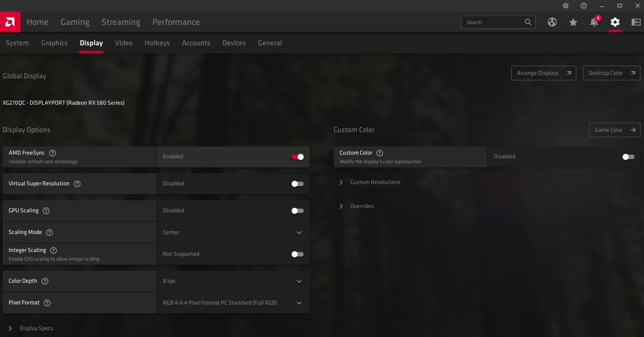Open the help question mark icon in title bar
Image resolution: width=644 pixels, height=337 pixels.
click(x=583, y=6)
